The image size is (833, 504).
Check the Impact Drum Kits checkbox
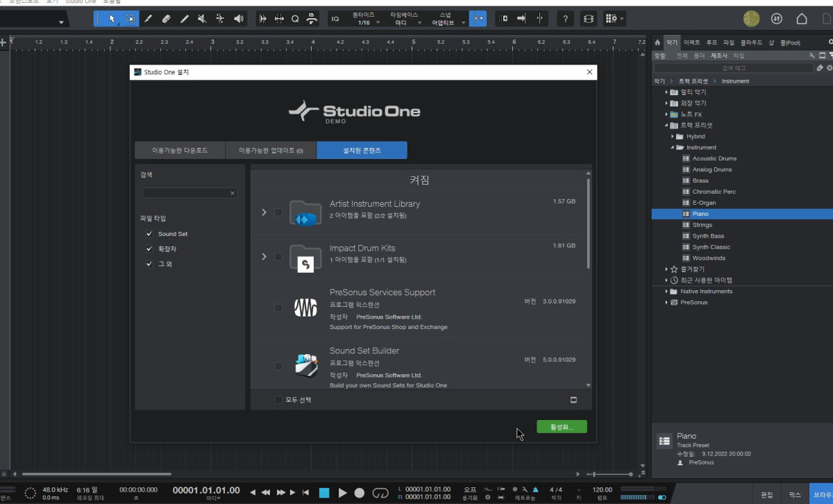[x=278, y=257]
